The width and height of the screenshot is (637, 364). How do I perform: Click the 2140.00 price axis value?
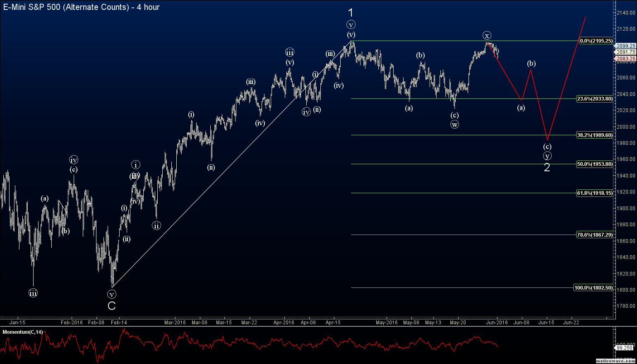point(626,13)
